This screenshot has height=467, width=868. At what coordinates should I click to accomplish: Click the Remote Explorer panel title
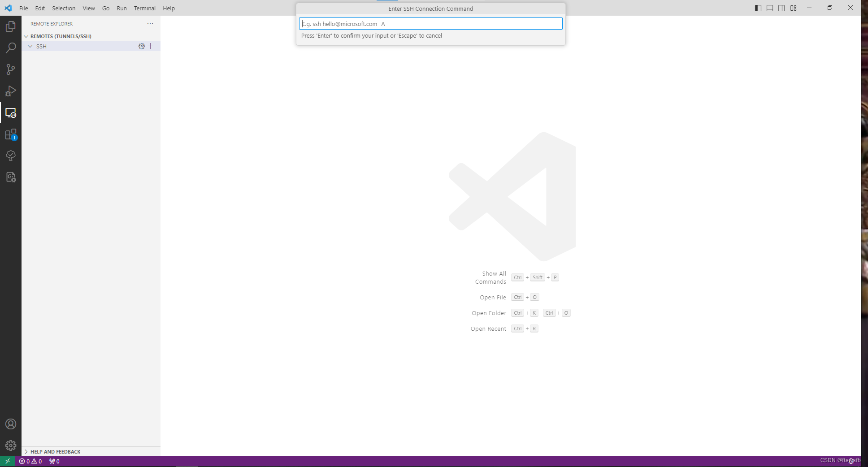click(x=52, y=24)
